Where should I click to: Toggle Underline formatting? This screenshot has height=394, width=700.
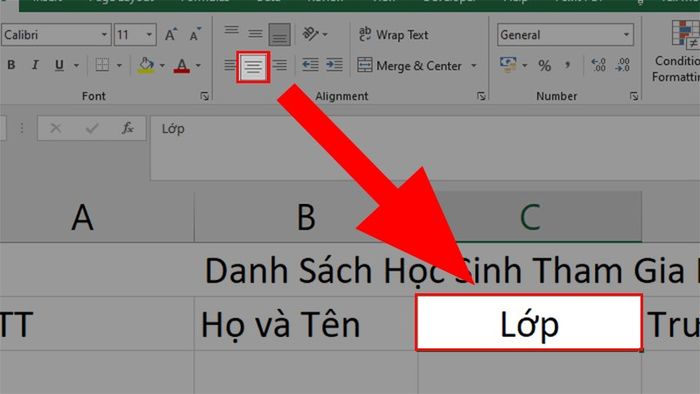pos(59,65)
